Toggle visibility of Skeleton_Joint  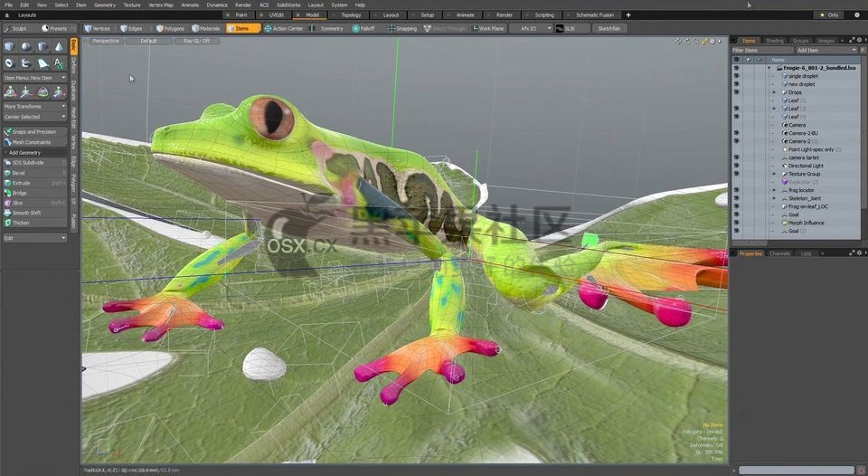tap(736, 198)
